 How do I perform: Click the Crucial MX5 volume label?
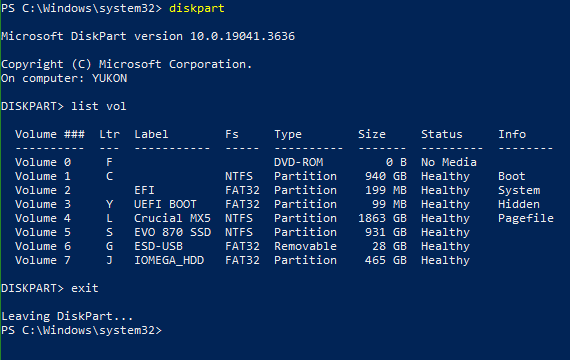point(172,218)
